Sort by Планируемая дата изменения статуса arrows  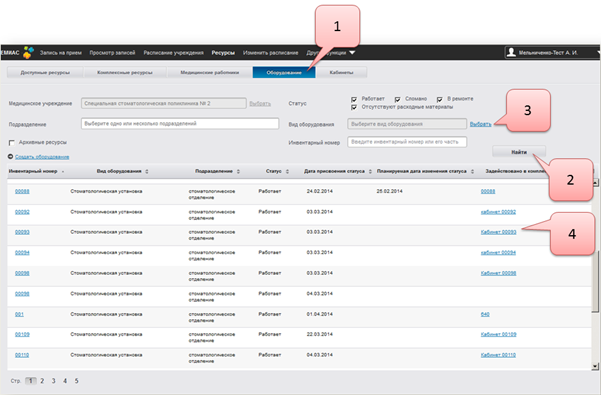[x=472, y=172]
